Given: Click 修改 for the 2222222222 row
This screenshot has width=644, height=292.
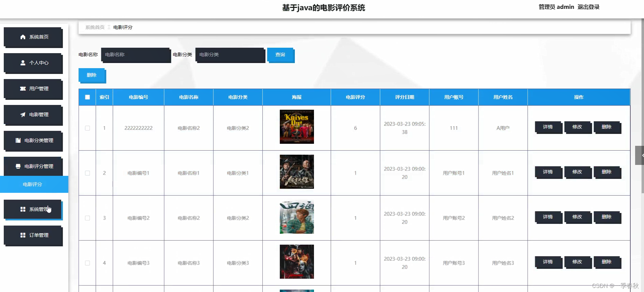Looking at the screenshot, I should pos(577,127).
